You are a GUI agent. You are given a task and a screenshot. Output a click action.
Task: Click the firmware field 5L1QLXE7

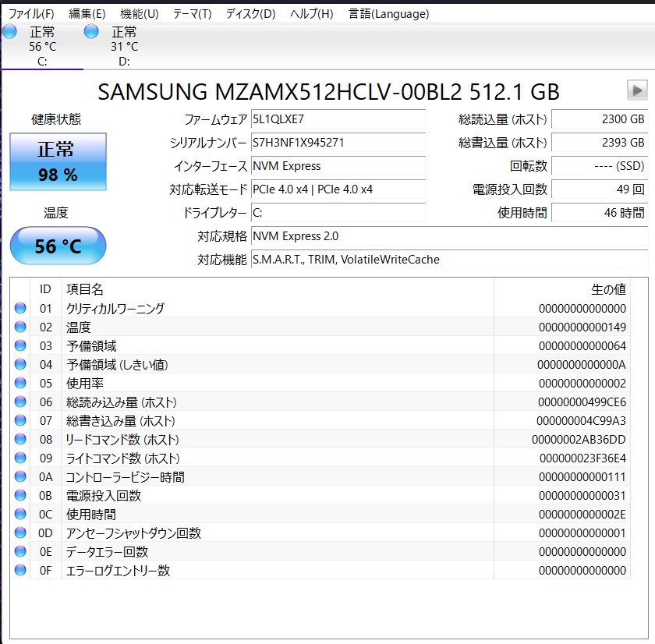[338, 119]
